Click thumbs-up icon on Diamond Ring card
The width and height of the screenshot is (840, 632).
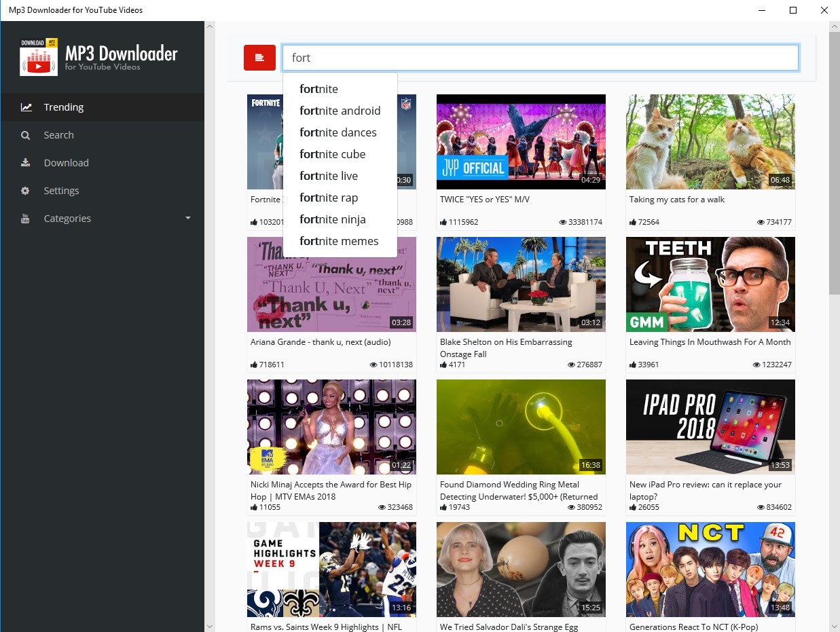click(x=443, y=507)
